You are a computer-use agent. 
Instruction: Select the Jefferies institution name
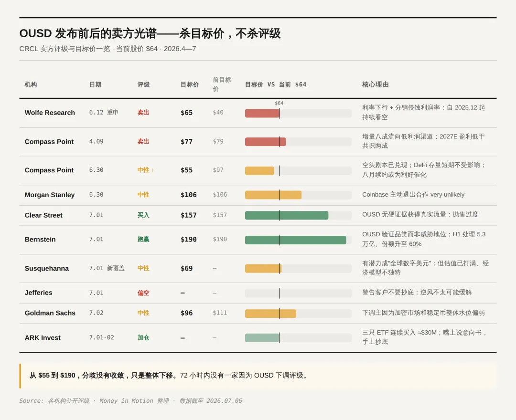pos(39,293)
